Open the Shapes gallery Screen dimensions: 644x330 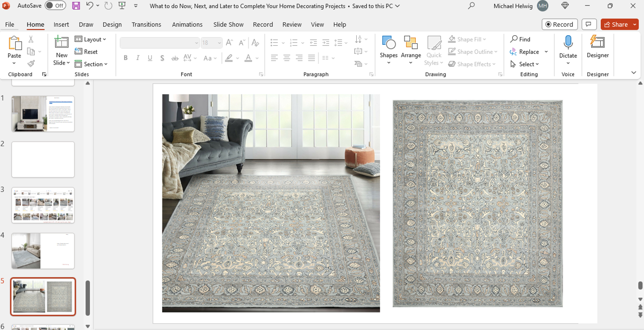click(x=388, y=50)
